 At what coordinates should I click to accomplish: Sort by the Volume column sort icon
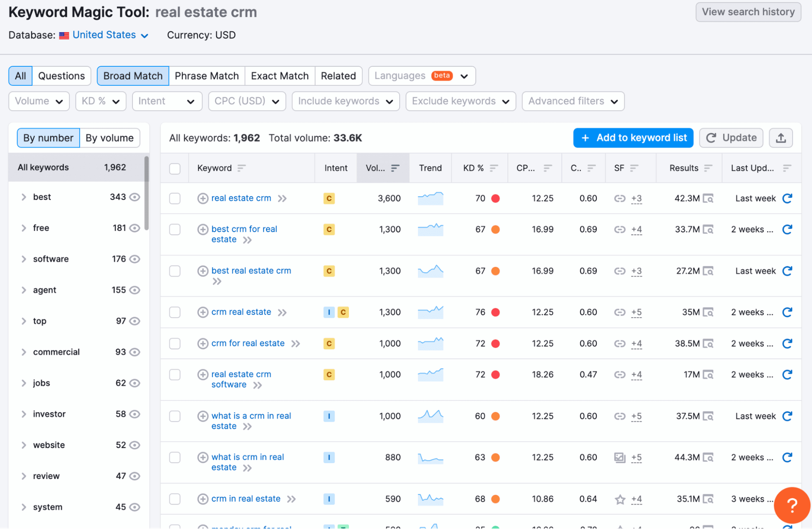pyautogui.click(x=395, y=168)
